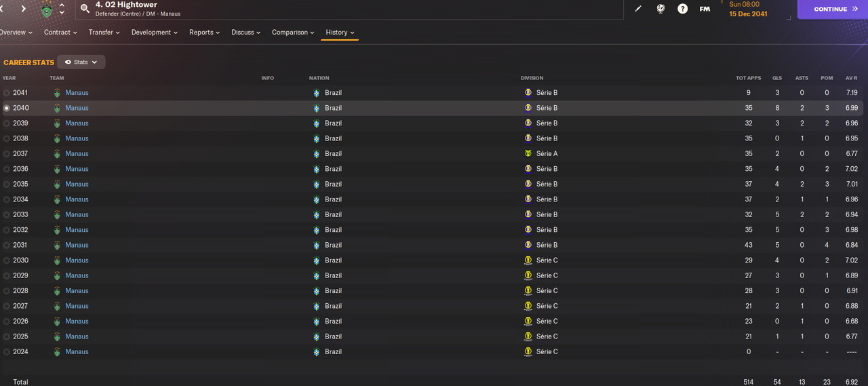Click Série C league icon in 2026 row

pyautogui.click(x=528, y=322)
